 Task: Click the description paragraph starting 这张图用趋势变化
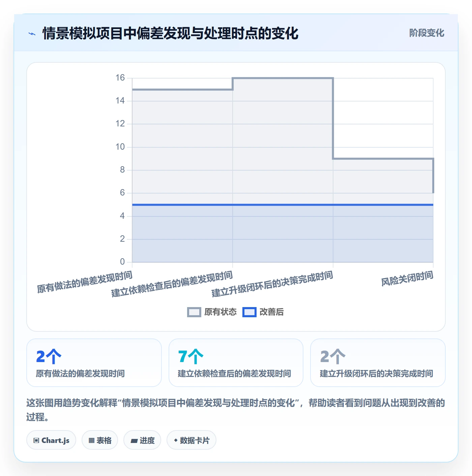[x=236, y=410]
